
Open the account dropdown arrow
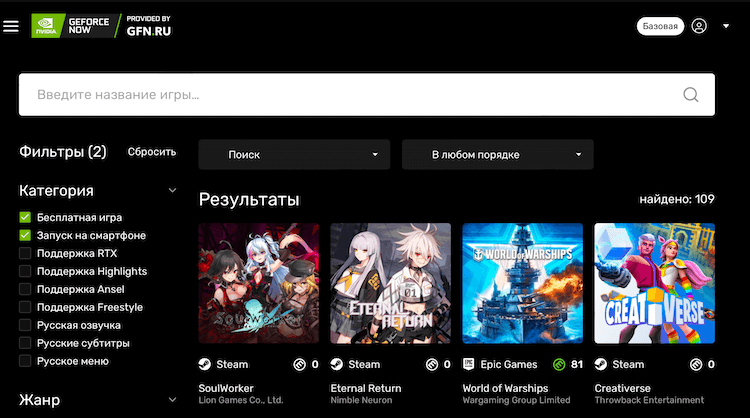(726, 26)
